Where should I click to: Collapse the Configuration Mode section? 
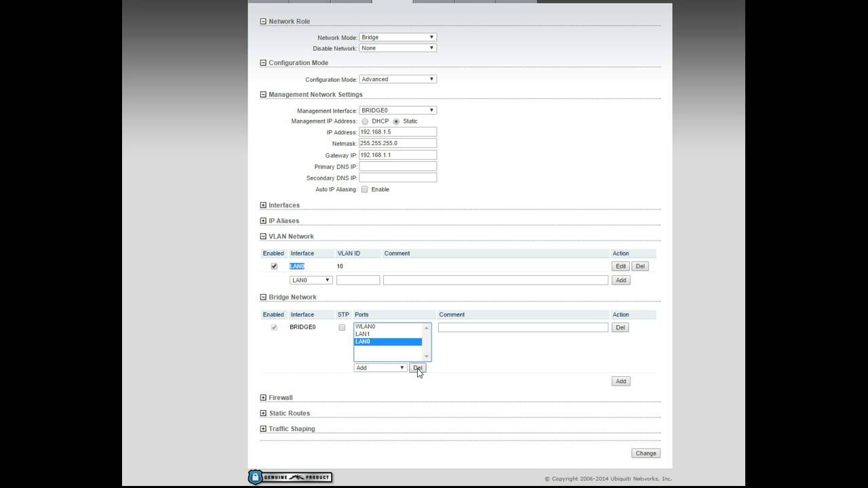(263, 63)
